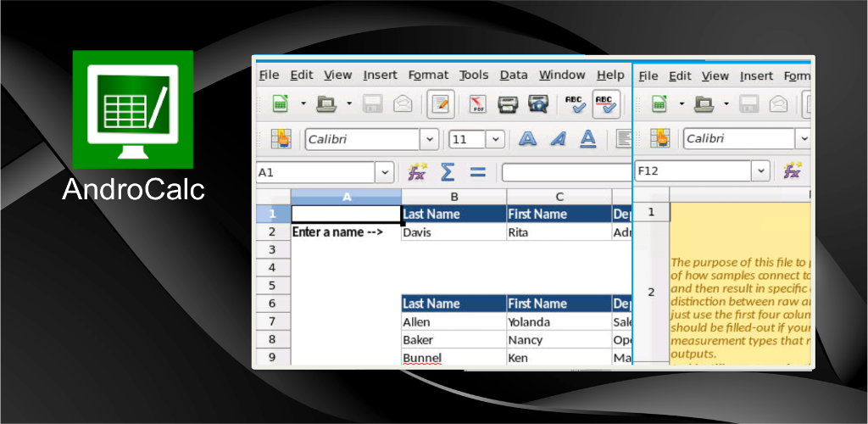Open Styles and Formatting in left window
Viewport: 868px width, 424px height.
click(x=281, y=139)
